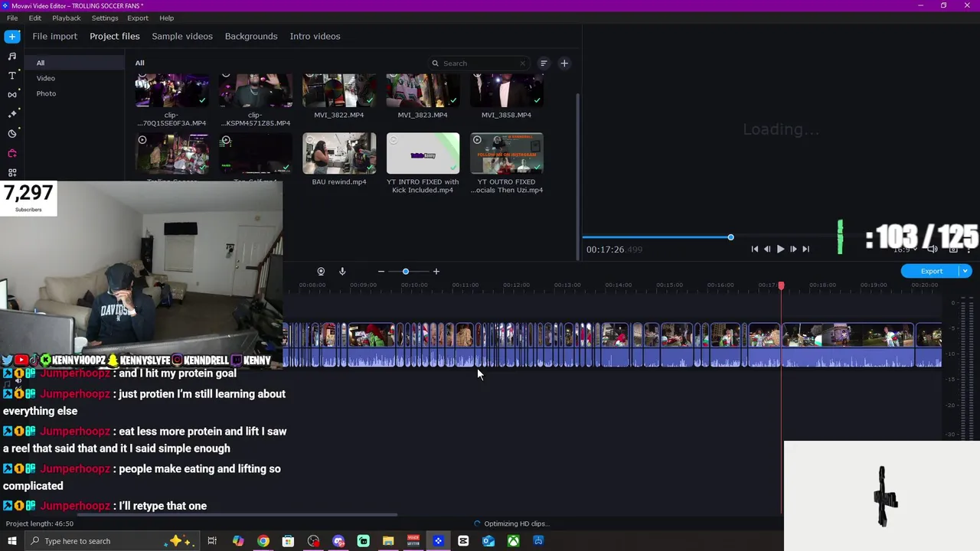
Task: Click the Project length: 46:50 status text
Action: click(40, 523)
